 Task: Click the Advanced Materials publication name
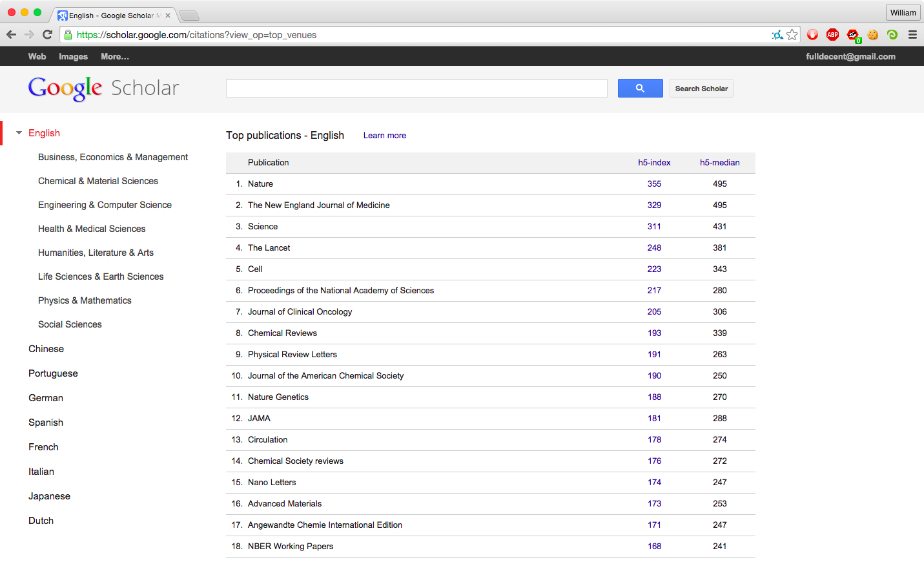click(x=285, y=504)
